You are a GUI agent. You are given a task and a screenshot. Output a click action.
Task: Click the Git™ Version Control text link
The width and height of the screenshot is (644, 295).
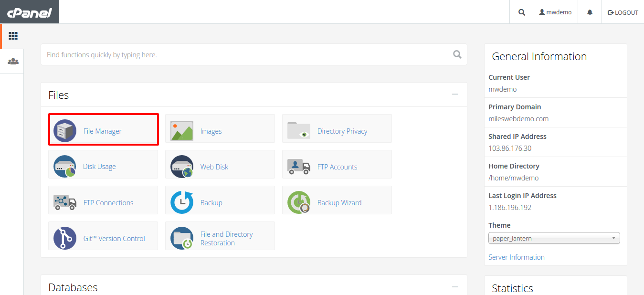[114, 238]
